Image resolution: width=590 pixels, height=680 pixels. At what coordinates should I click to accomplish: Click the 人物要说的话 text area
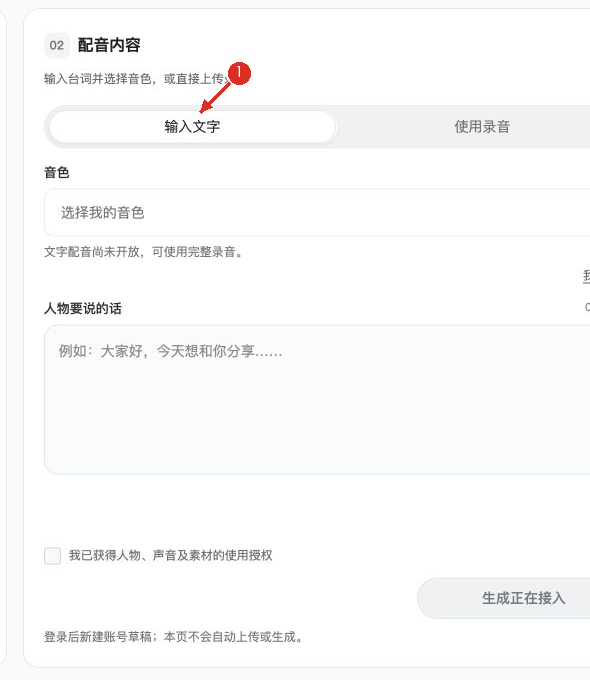coord(317,399)
